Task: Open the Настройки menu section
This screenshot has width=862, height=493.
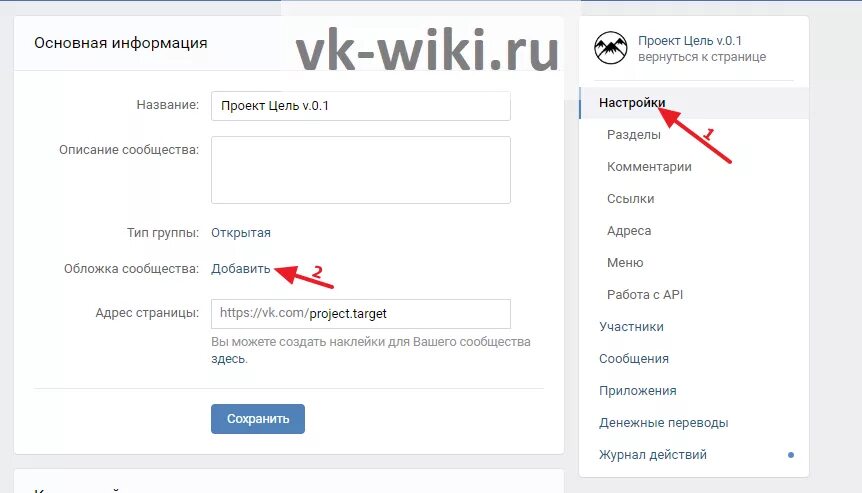Action: click(x=632, y=103)
